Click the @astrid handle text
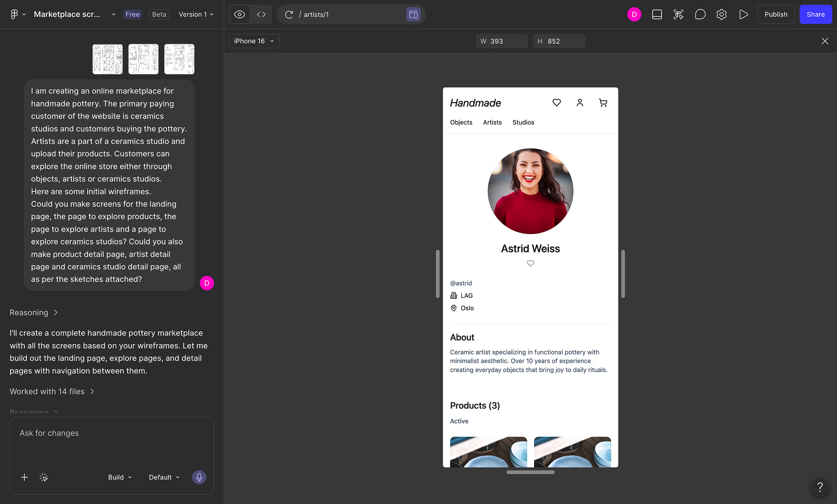This screenshot has height=504, width=837. [461, 283]
